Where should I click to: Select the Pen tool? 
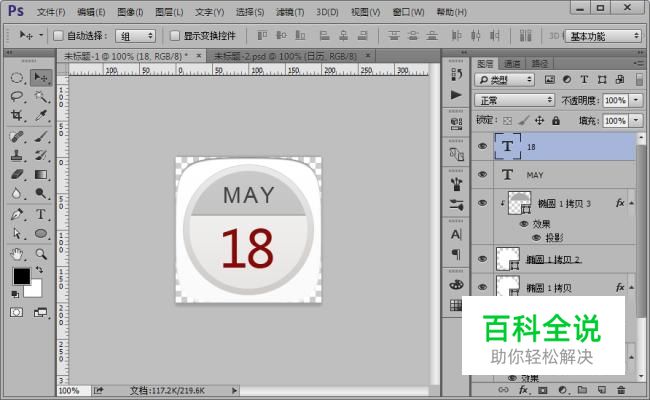(17, 214)
